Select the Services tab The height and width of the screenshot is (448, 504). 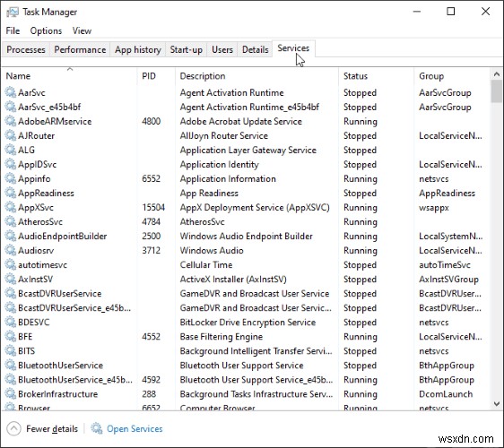(x=293, y=48)
